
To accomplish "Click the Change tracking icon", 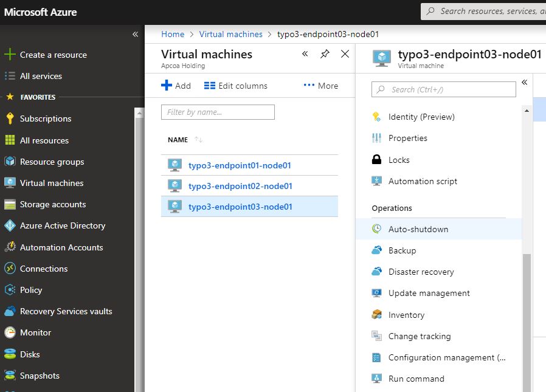I will [376, 336].
